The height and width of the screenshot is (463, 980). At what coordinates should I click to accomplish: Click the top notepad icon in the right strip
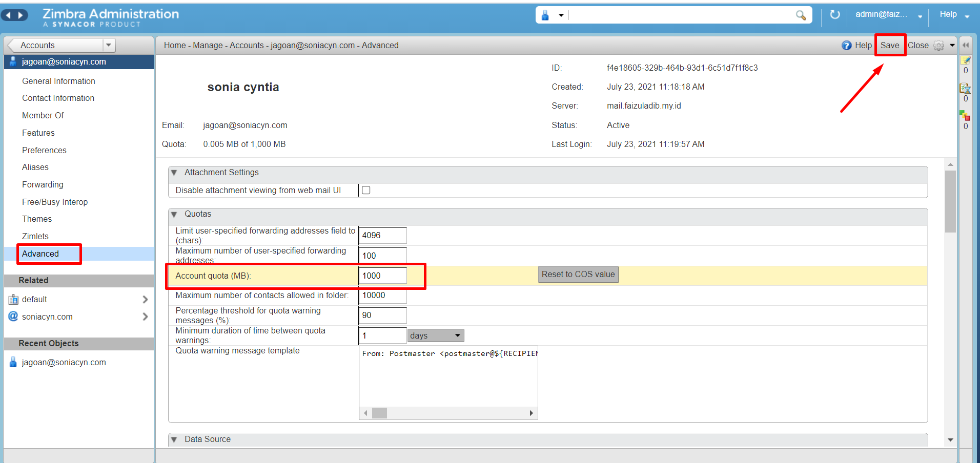point(966,60)
